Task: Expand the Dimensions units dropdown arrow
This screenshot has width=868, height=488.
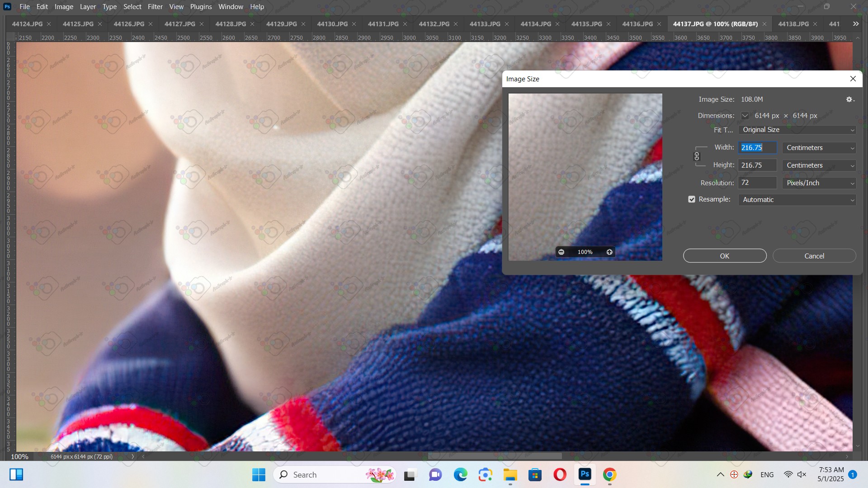Action: 745,116
